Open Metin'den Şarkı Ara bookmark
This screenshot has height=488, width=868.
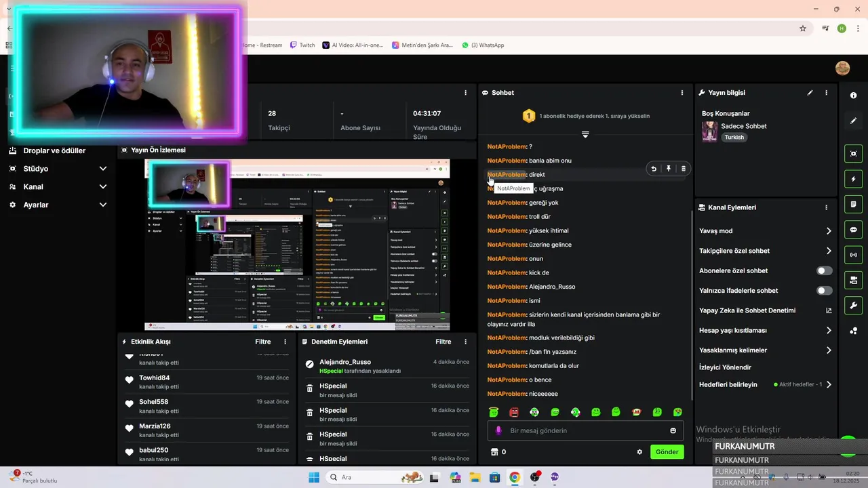(x=422, y=45)
